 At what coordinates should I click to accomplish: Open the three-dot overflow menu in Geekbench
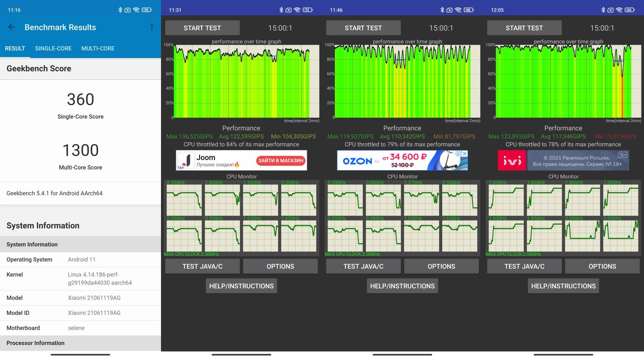pyautogui.click(x=152, y=27)
